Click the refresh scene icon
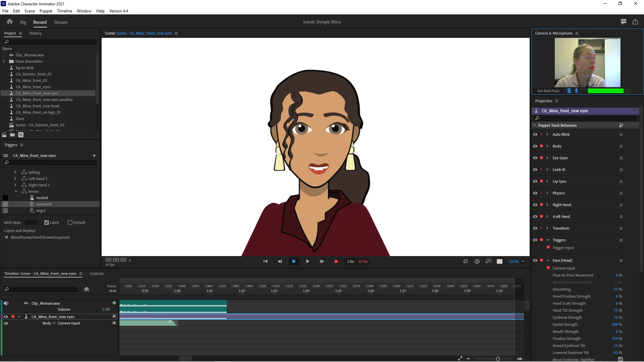Screen dimensions: 644x362 tap(465, 261)
